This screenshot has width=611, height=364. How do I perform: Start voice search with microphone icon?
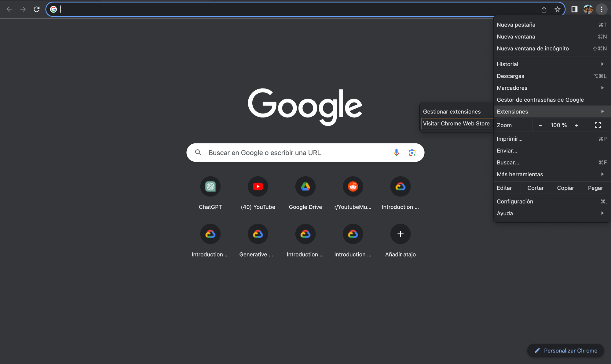(396, 153)
